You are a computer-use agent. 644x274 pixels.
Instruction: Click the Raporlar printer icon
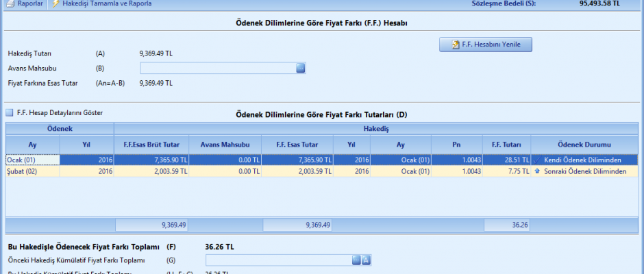[x=10, y=3]
